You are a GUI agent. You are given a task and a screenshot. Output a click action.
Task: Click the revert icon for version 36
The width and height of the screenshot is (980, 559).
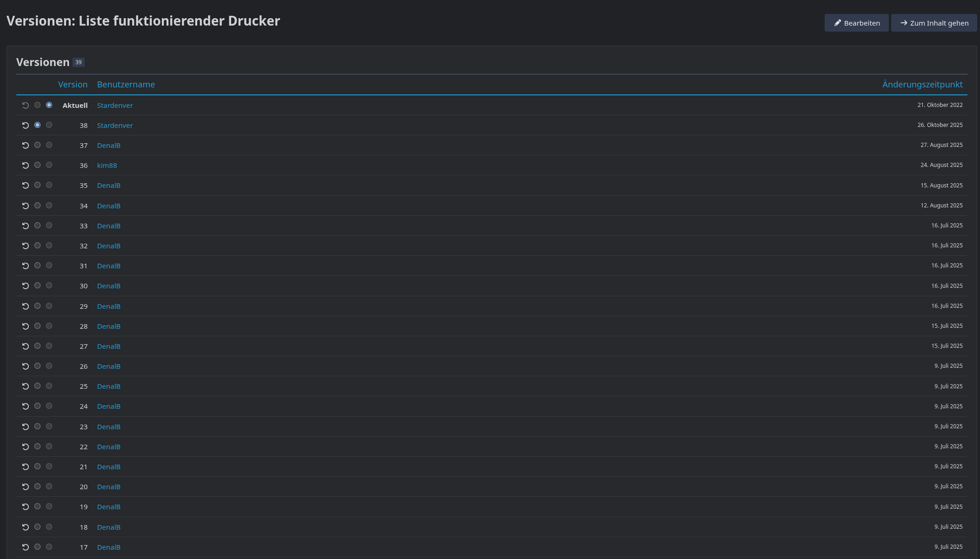pos(26,166)
